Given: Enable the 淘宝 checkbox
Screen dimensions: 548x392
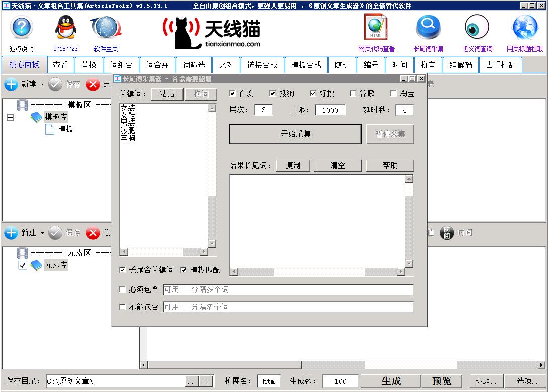Looking at the screenshot, I should [x=393, y=93].
